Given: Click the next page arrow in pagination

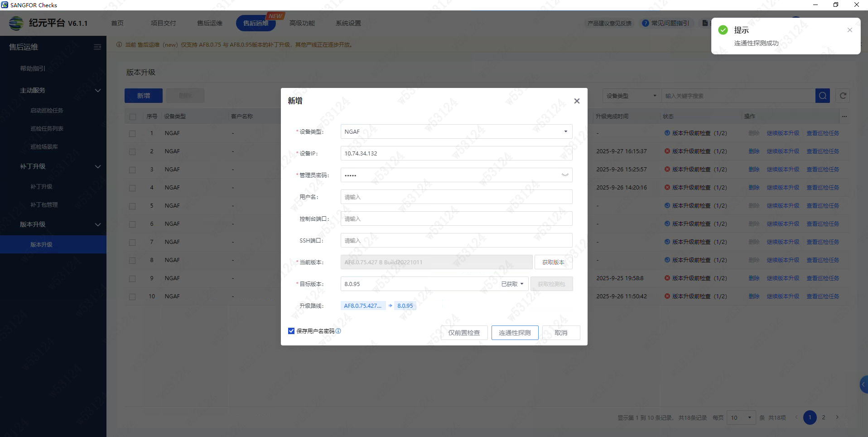Looking at the screenshot, I should 837,417.
